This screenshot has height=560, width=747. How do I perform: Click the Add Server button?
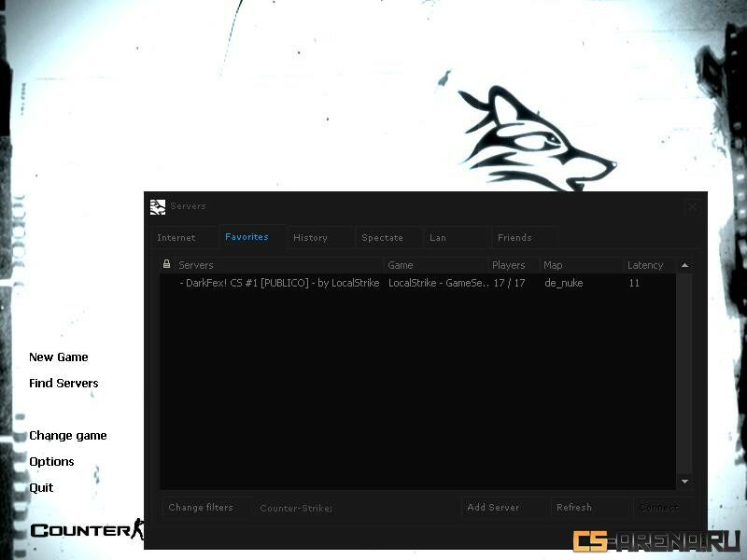tap(493, 508)
